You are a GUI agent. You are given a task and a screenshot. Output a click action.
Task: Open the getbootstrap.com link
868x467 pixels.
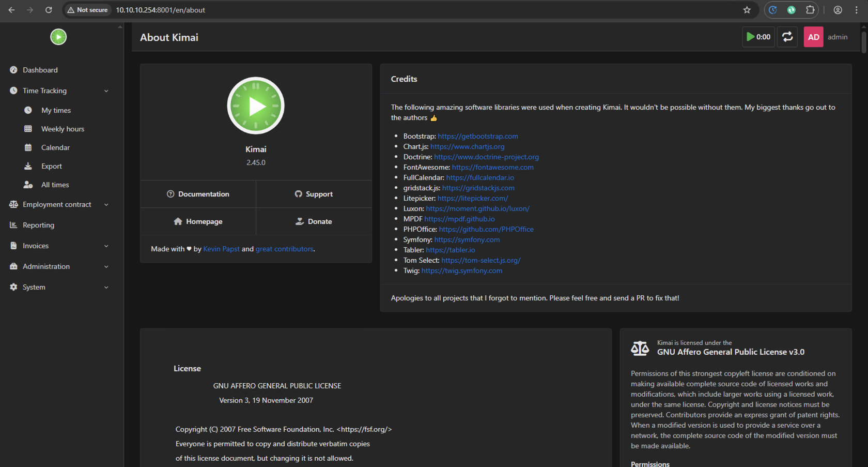pos(478,136)
